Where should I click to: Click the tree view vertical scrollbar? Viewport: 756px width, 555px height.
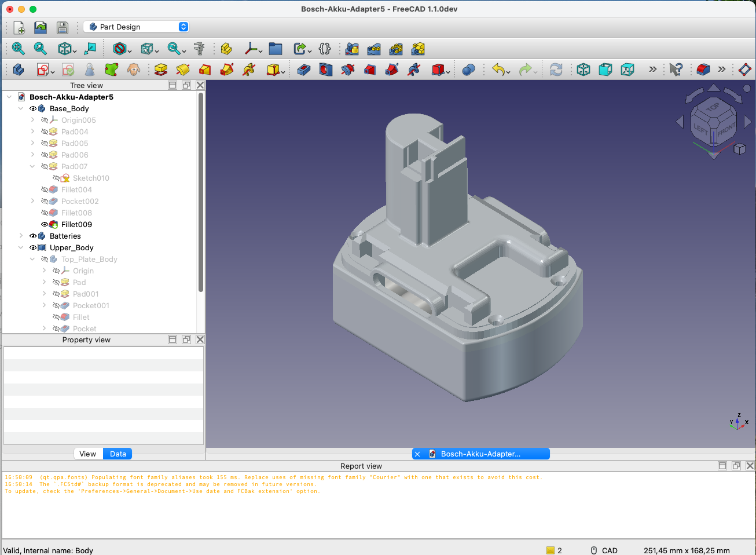coord(201,191)
